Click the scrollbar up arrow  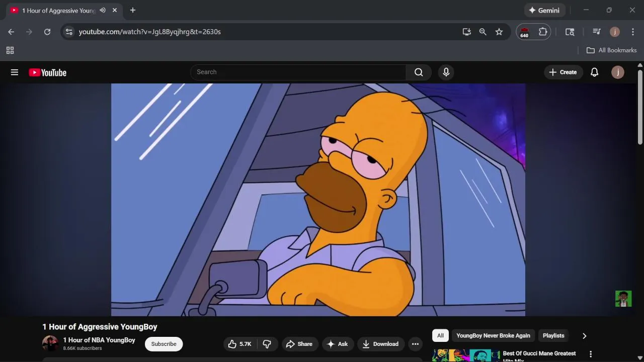pyautogui.click(x=640, y=65)
